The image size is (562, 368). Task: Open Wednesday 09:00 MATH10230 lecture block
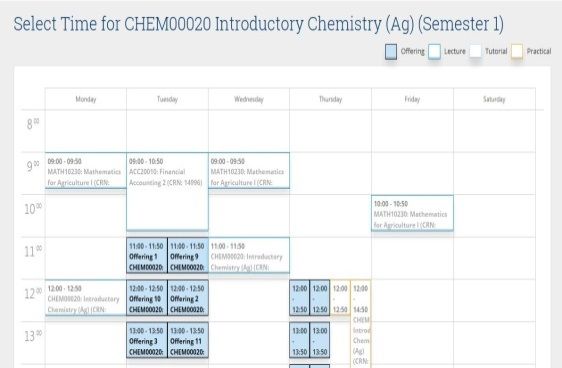click(x=249, y=171)
